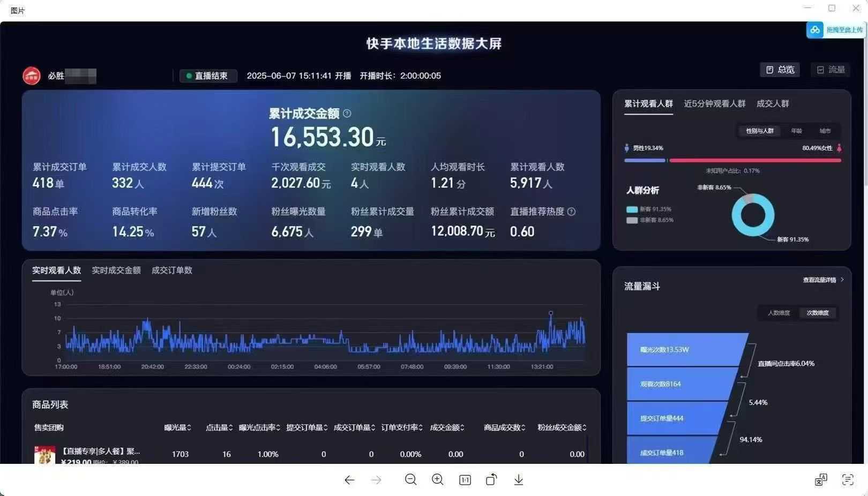
Task: Click the red female percentage bar
Action: tap(755, 160)
